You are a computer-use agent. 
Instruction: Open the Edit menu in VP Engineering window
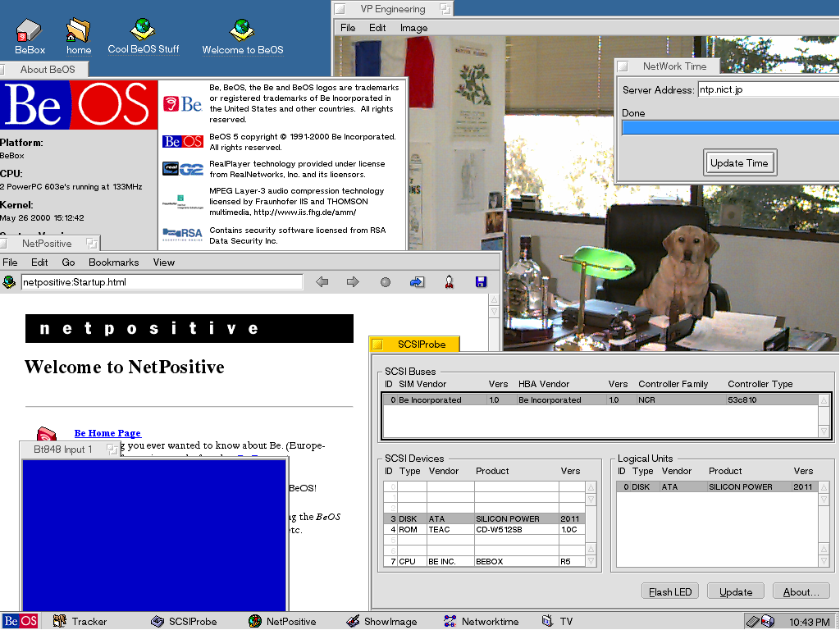point(377,28)
